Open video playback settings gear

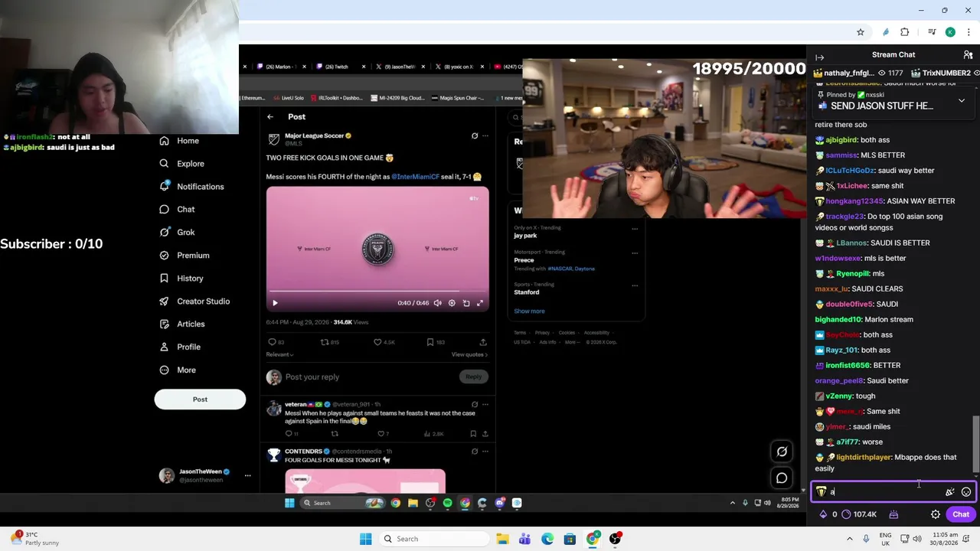[x=452, y=303]
